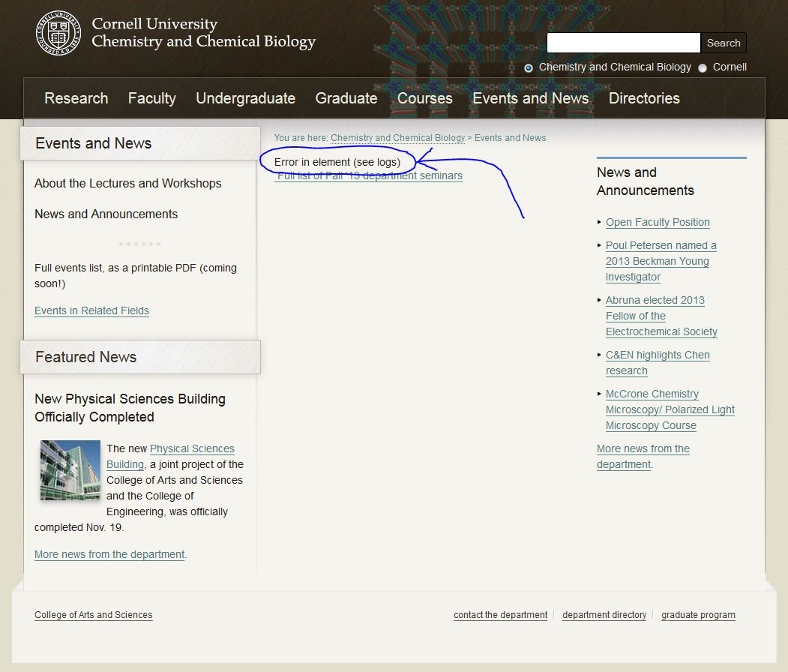Click the 'Full events list, as a printable PDF' text
Viewport: 788px width, 672px height.
136,275
